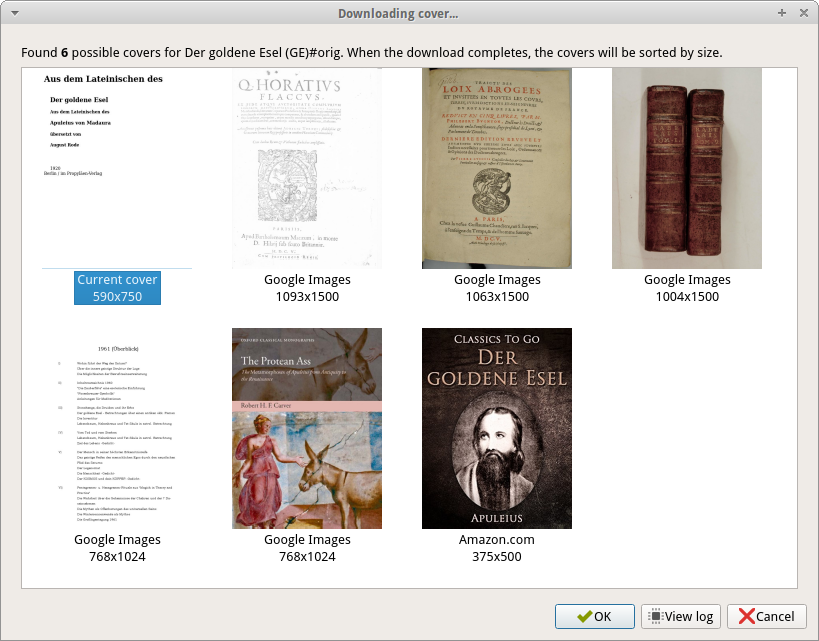Click the Google Images 768x1024 label under the 1961 text page cover
819x641 pixels.
[x=117, y=548]
